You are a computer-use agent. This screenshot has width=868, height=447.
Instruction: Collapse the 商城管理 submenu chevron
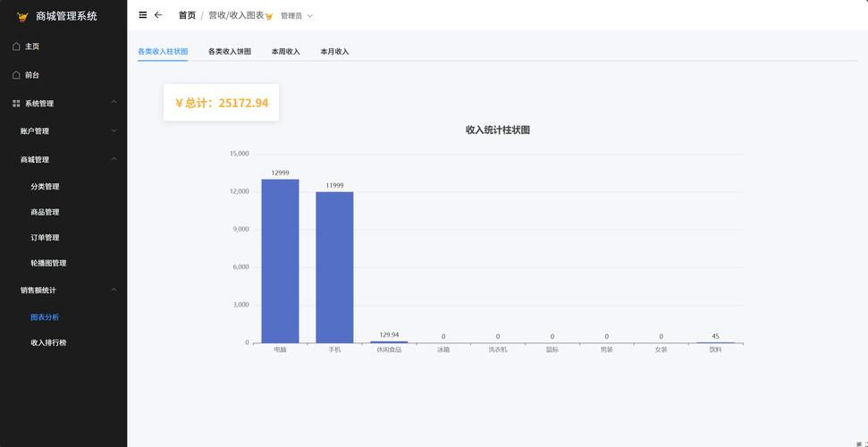pos(114,159)
